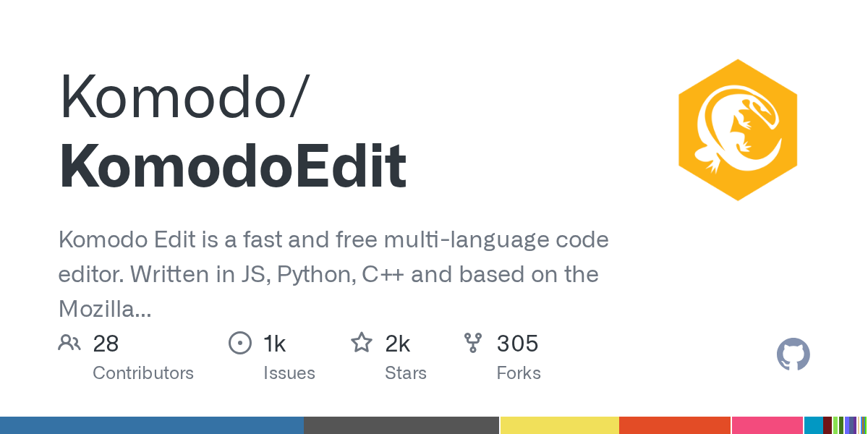
Task: Click the orange-red language bar segment
Action: tap(675, 425)
